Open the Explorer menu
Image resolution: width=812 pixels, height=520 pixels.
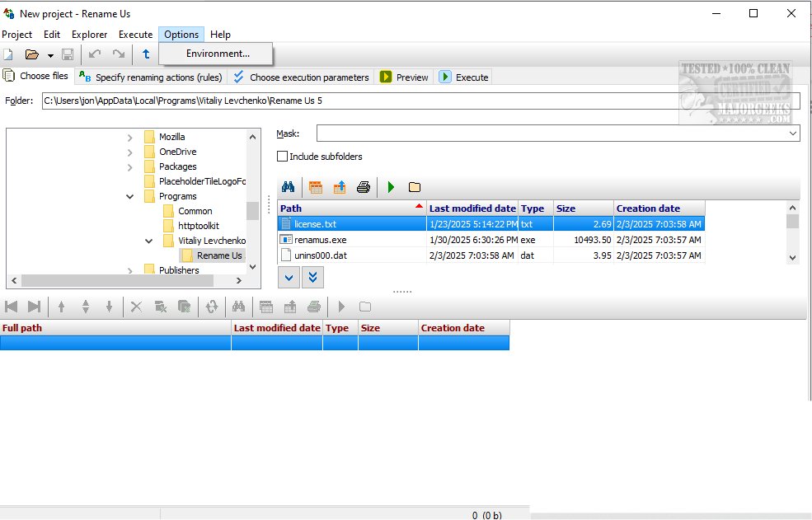[90, 35]
